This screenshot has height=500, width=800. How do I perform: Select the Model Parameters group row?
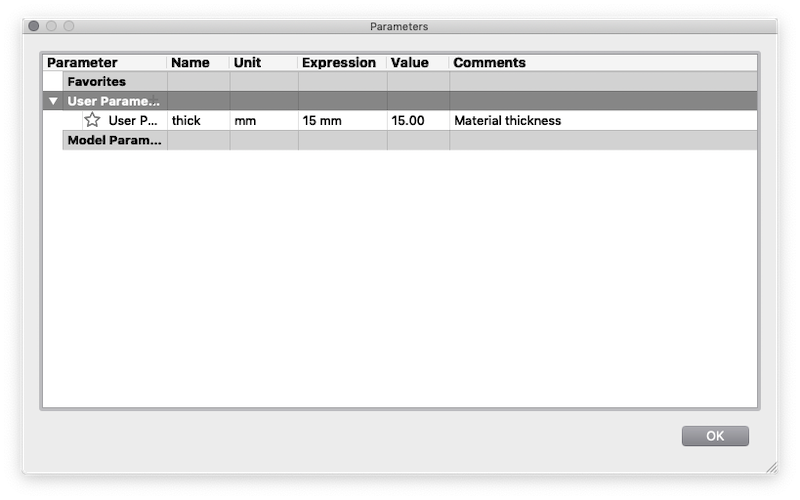410,140
